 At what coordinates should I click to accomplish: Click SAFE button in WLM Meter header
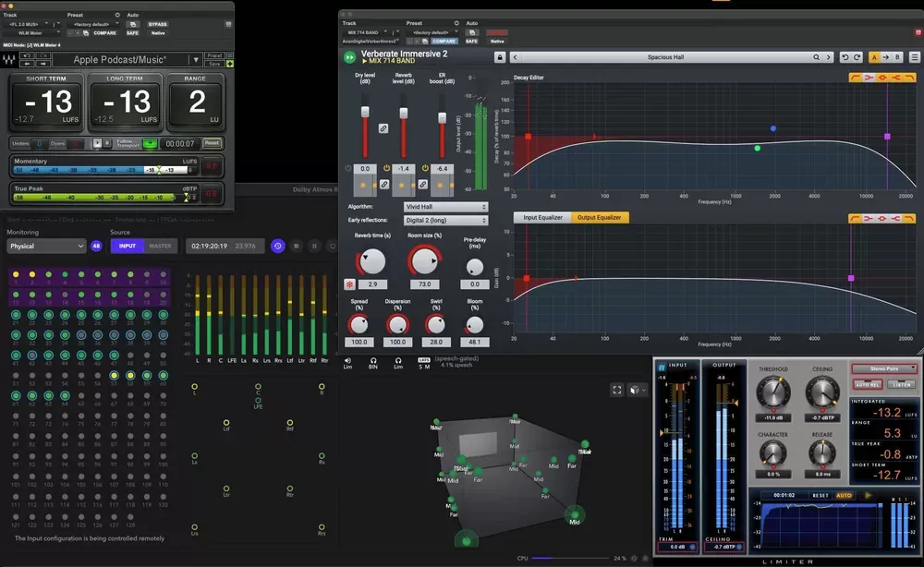132,33
